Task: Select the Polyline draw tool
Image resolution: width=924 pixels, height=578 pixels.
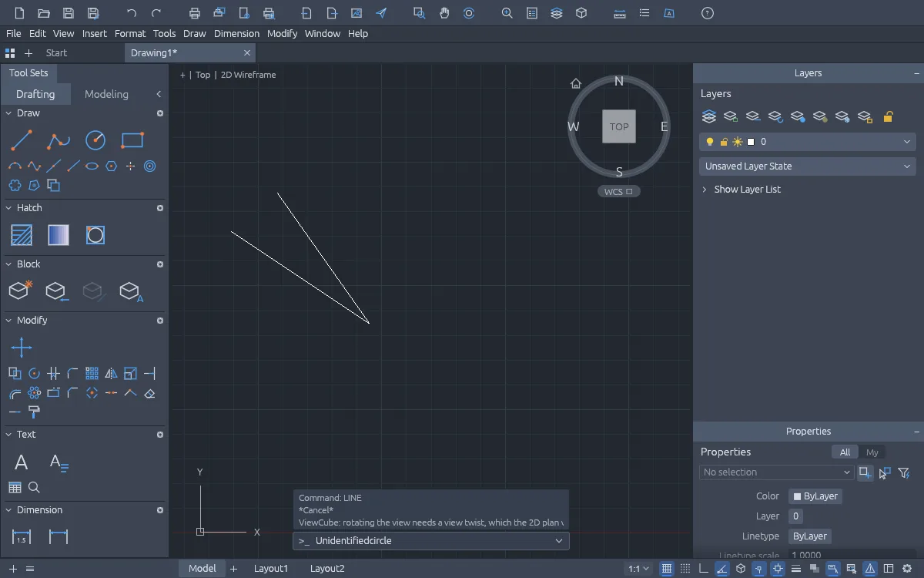Action: click(59, 140)
